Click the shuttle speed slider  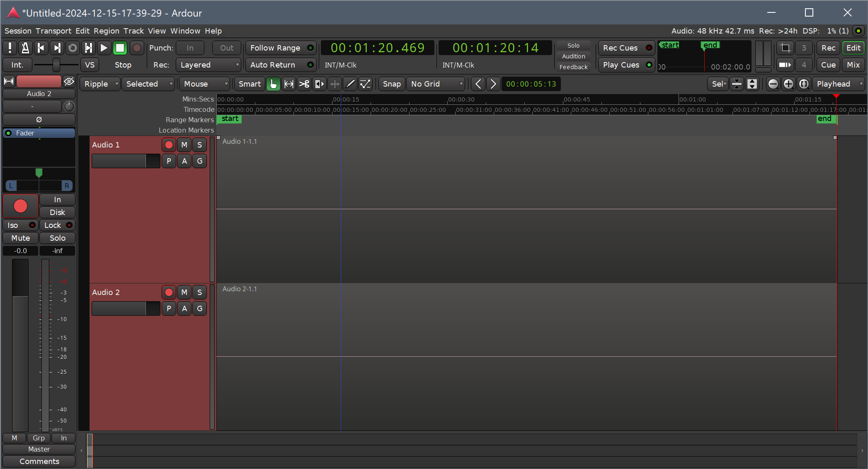[x=56, y=65]
